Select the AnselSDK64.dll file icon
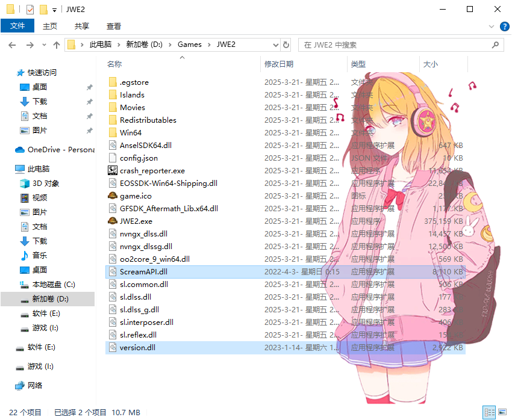Viewport: 512px width, 420px height. [112, 145]
